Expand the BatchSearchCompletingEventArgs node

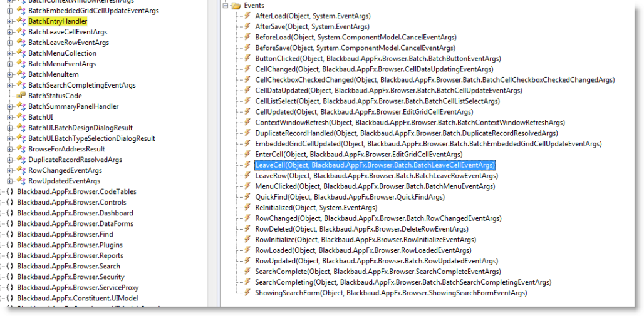(9, 85)
